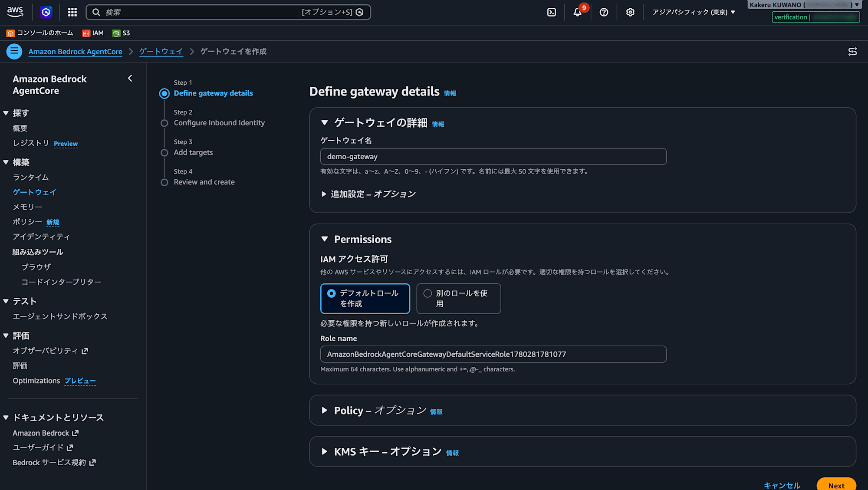This screenshot has height=490, width=868.
Task: Open ポリシー in the sidebar
Action: pos(27,222)
